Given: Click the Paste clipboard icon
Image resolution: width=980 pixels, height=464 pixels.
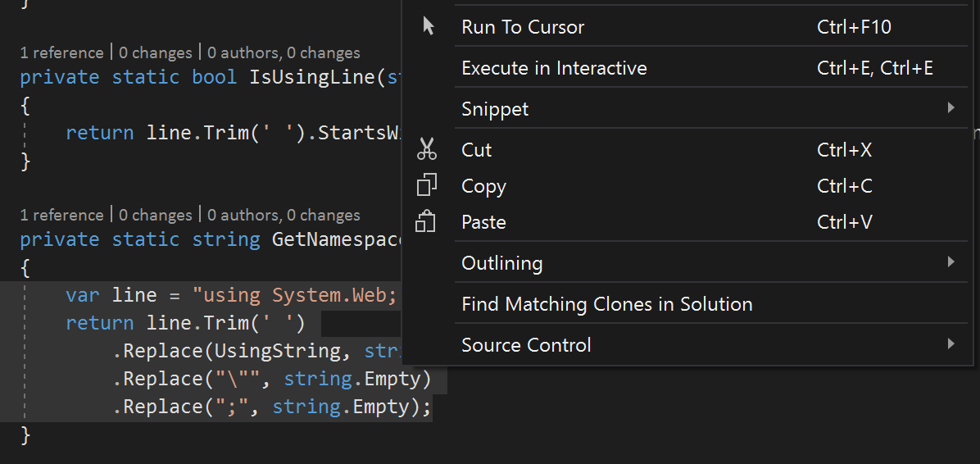Looking at the screenshot, I should tap(425, 221).
